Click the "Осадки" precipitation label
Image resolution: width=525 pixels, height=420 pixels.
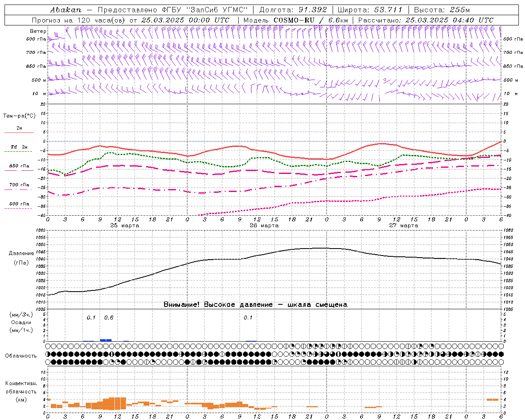(x=21, y=322)
